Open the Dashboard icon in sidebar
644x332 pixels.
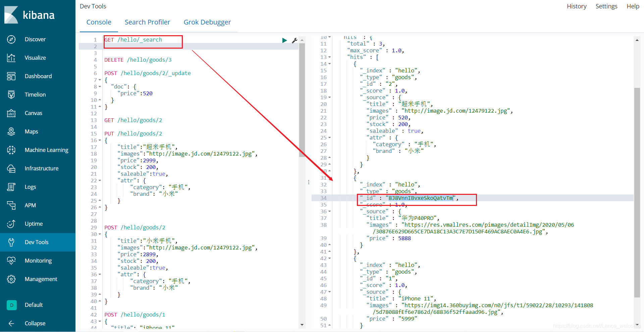click(11, 76)
